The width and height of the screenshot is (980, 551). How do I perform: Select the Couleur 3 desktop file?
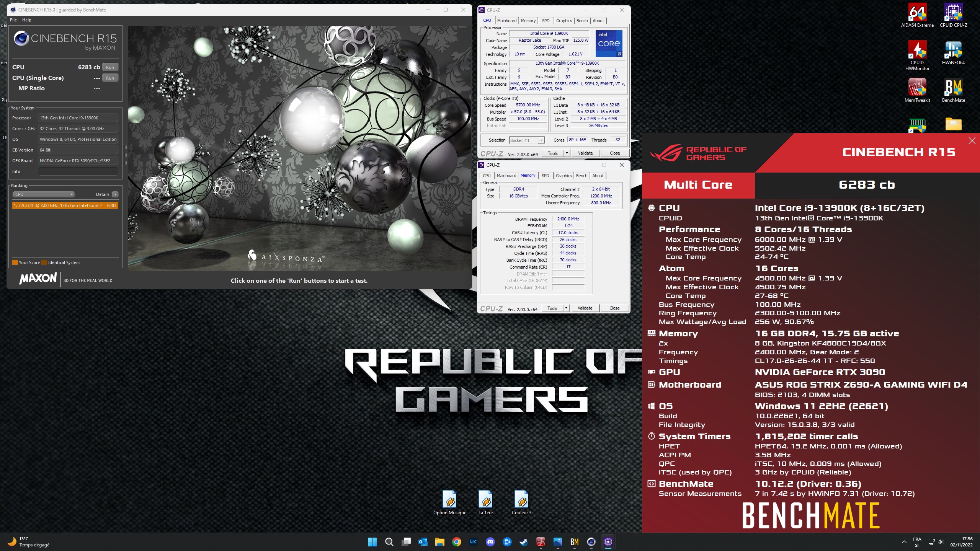click(521, 503)
